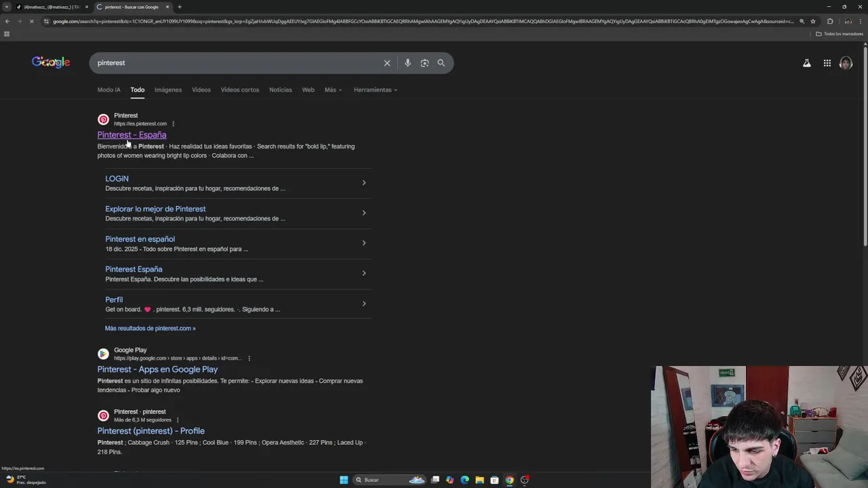This screenshot has height=488, width=868.
Task: Open Windows Start menu
Action: pos(344,480)
